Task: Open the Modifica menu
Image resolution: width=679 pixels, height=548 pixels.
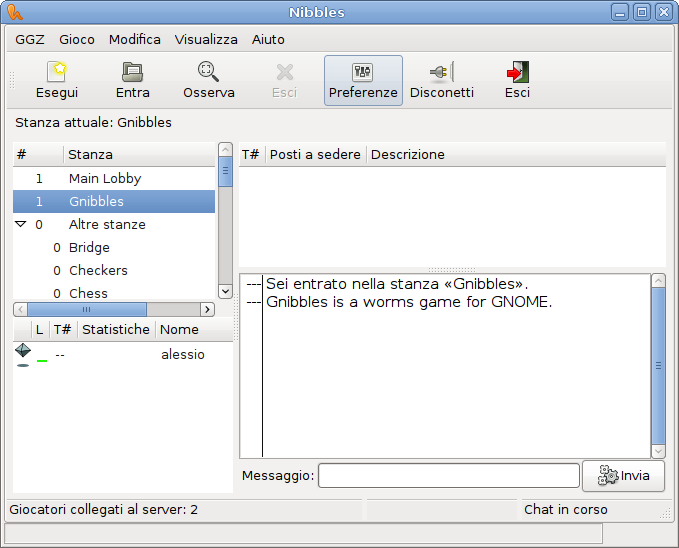Action: [135, 39]
